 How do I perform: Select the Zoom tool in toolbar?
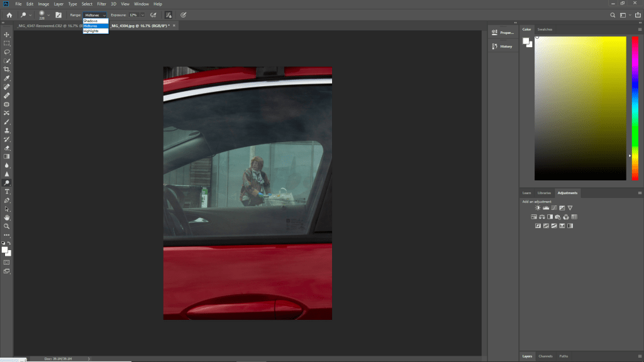(7, 226)
